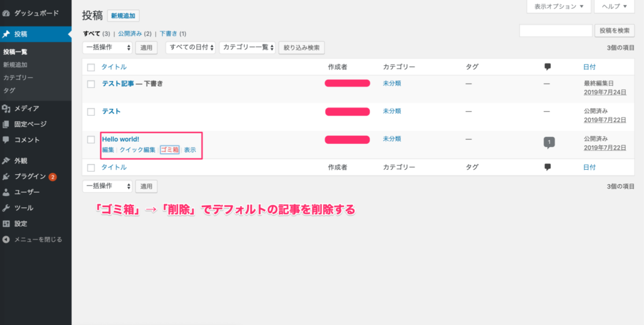Toggle select-all checkbox in table header

(91, 67)
